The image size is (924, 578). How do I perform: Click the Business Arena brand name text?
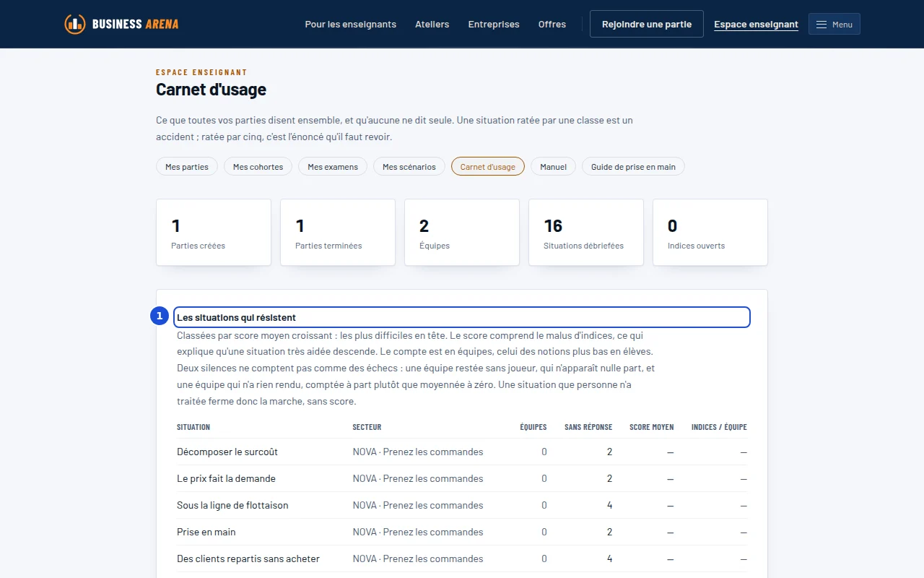click(135, 24)
